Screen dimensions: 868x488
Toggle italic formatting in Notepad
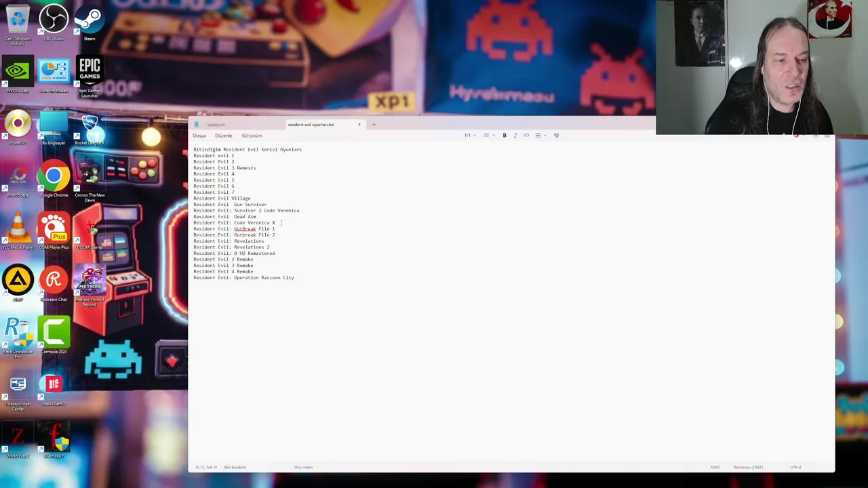point(515,136)
